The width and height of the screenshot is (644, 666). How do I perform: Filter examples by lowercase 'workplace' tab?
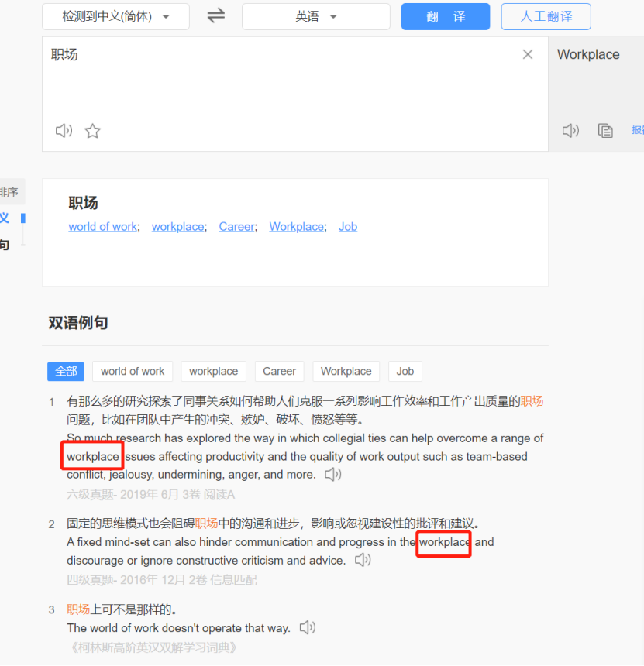pos(213,371)
